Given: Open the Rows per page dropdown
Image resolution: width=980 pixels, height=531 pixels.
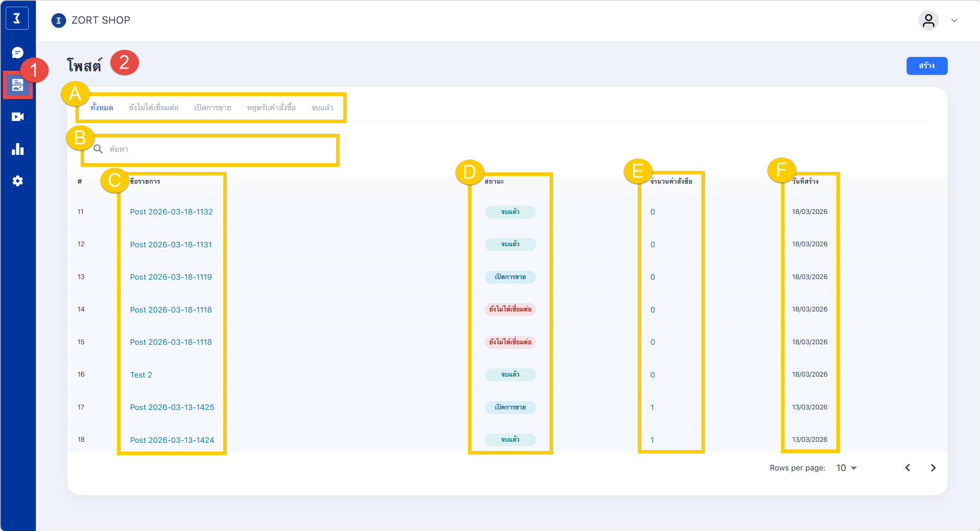Looking at the screenshot, I should [847, 468].
